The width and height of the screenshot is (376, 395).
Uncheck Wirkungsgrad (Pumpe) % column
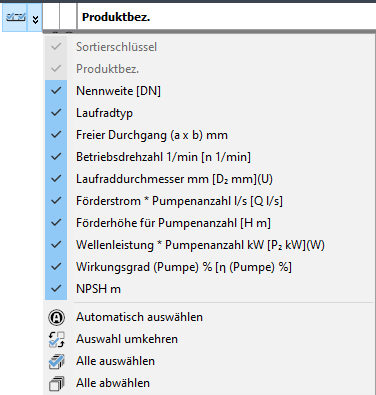pyautogui.click(x=209, y=267)
